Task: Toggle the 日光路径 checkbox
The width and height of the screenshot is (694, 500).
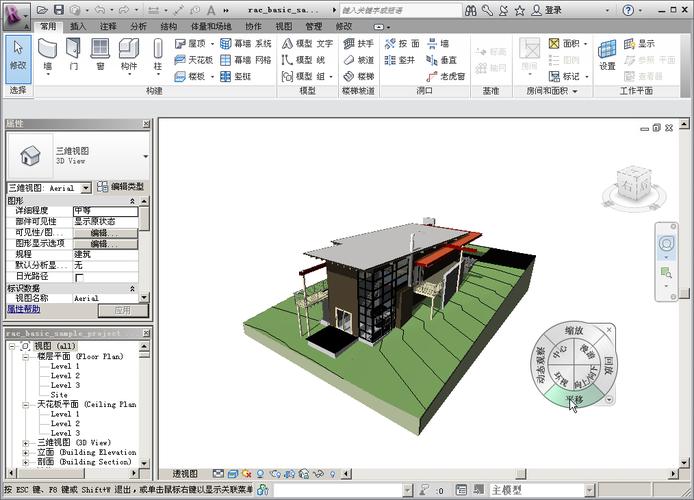Action: pos(80,277)
